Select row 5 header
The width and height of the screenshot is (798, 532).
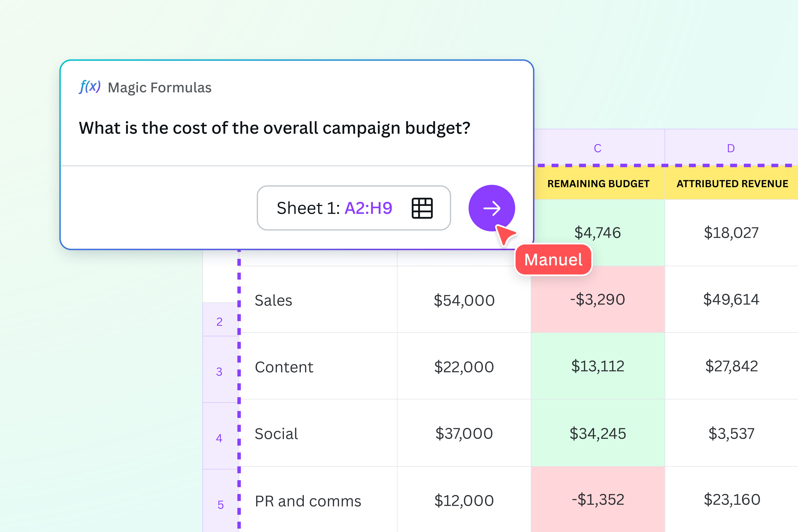coord(220,504)
